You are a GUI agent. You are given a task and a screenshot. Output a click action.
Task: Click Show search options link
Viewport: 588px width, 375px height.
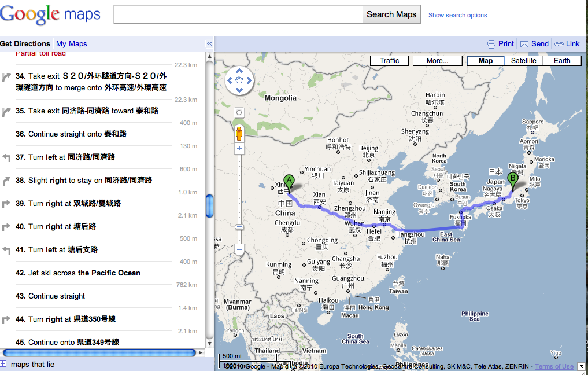(x=457, y=15)
